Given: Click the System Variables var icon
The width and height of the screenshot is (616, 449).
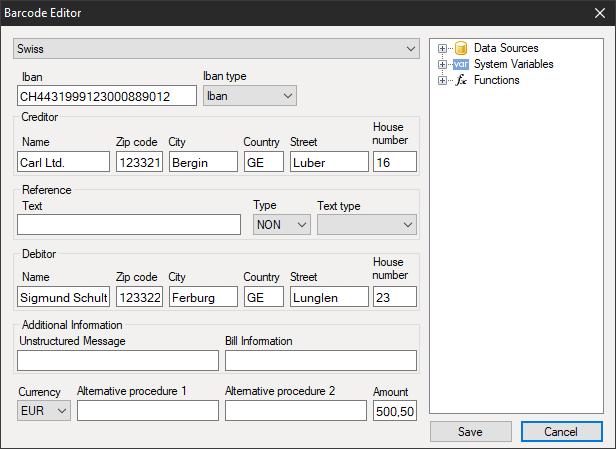Looking at the screenshot, I should point(461,64).
